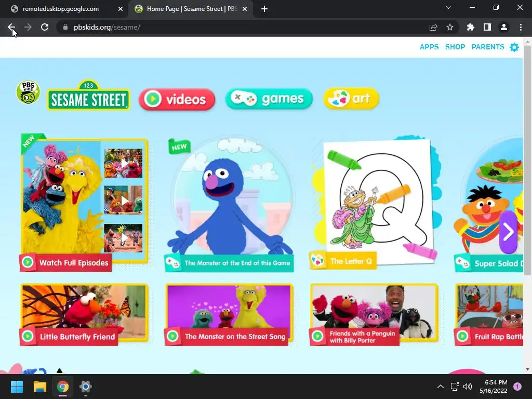This screenshot has height=399, width=532.
Task: Go to the APPS link
Action: coord(429,47)
